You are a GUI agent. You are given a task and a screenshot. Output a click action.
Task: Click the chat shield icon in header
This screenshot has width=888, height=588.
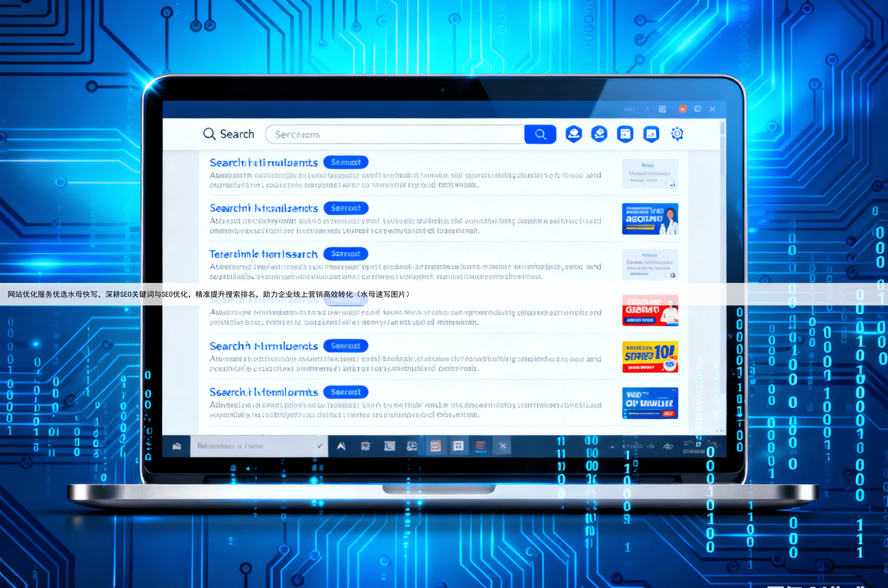click(x=651, y=134)
